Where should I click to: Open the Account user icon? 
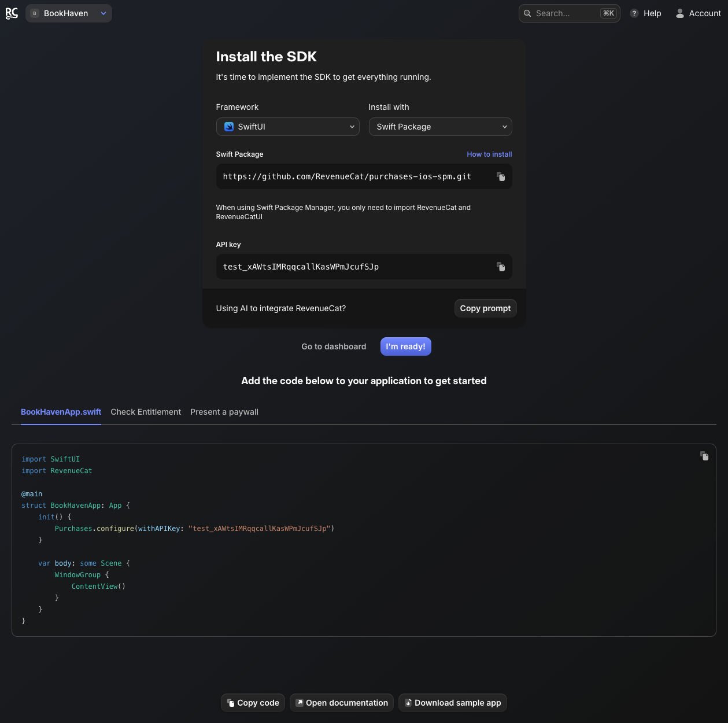(x=680, y=13)
